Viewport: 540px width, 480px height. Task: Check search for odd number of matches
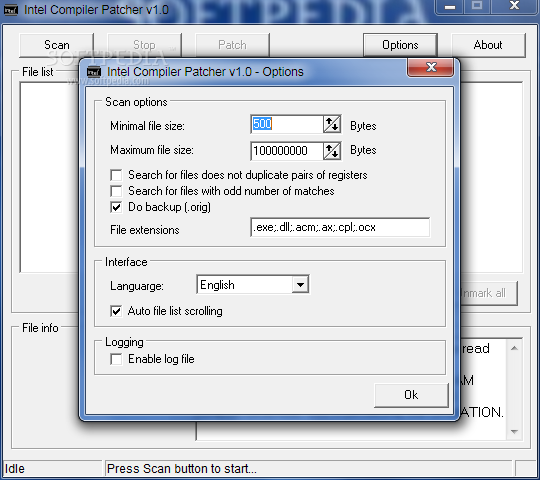(116, 191)
